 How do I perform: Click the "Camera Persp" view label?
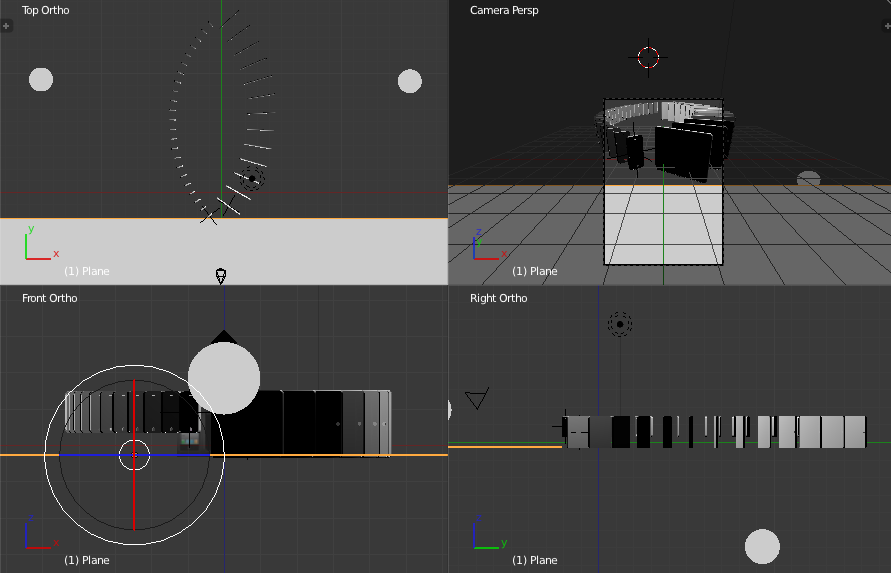pos(504,10)
